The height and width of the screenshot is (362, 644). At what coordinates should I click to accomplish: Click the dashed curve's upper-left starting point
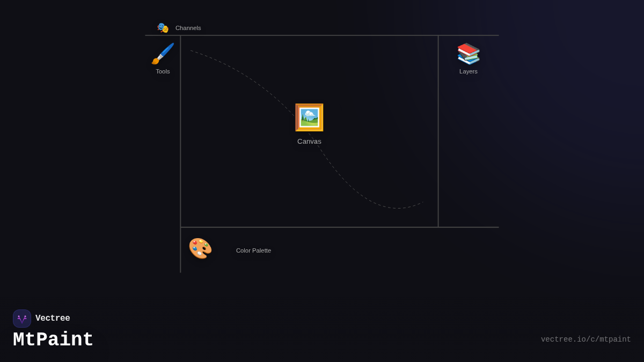coord(191,51)
